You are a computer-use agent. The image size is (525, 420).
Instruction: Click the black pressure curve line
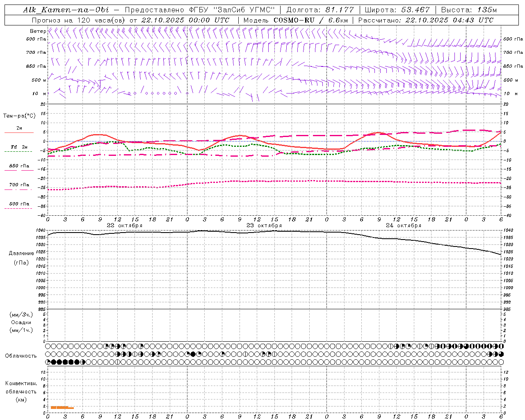[x=274, y=231]
